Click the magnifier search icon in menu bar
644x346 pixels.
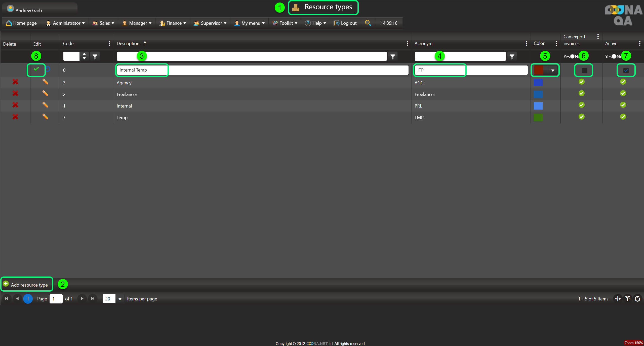368,23
